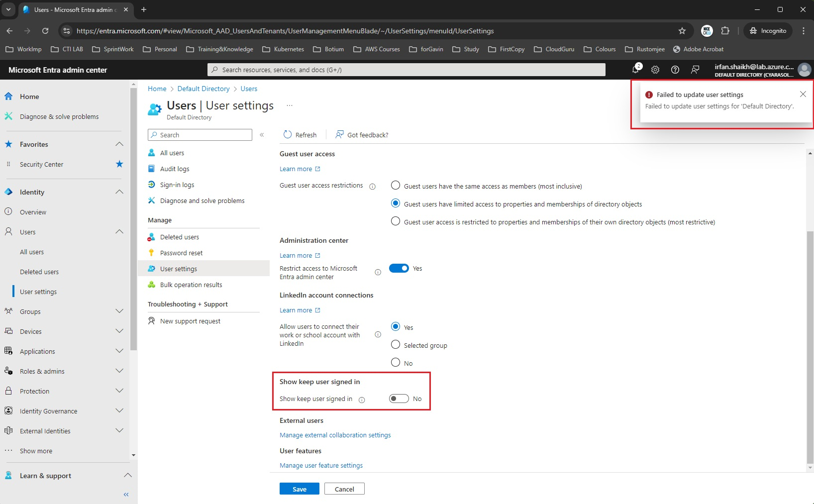Click the Identity diamond icon
This screenshot has height=504, width=814.
point(8,192)
